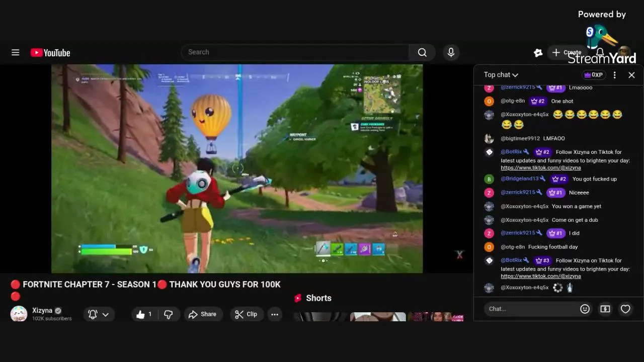The width and height of the screenshot is (644, 362).
Task: Click the Chat message input field
Action: coord(531,309)
